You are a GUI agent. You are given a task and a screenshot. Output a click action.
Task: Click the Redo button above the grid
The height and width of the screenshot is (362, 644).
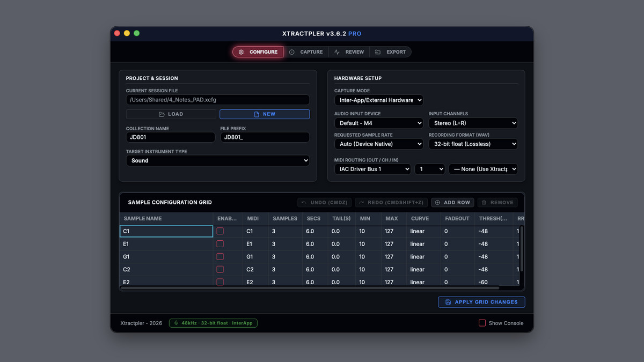(x=391, y=202)
